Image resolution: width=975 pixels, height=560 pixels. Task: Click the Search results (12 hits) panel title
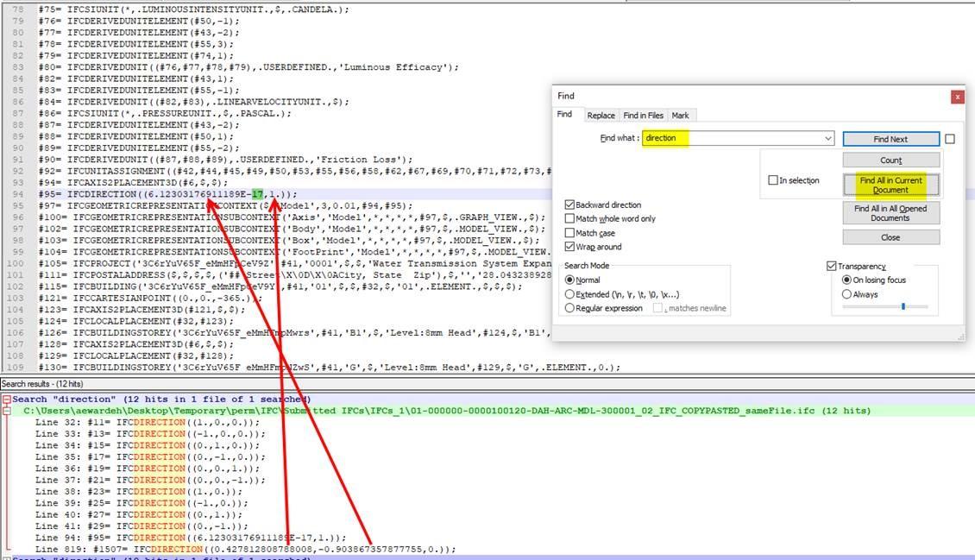[42, 384]
